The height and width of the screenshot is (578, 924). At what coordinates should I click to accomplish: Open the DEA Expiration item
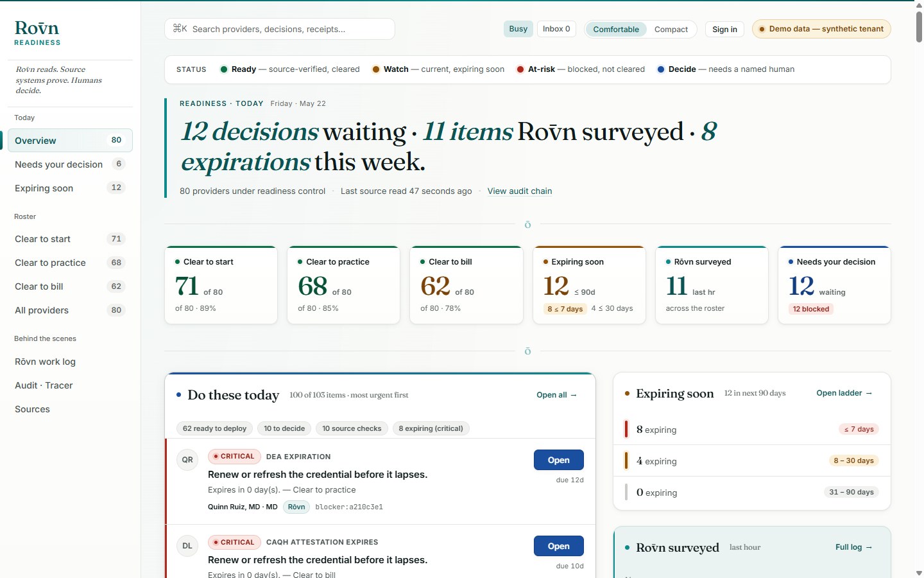pyautogui.click(x=559, y=460)
